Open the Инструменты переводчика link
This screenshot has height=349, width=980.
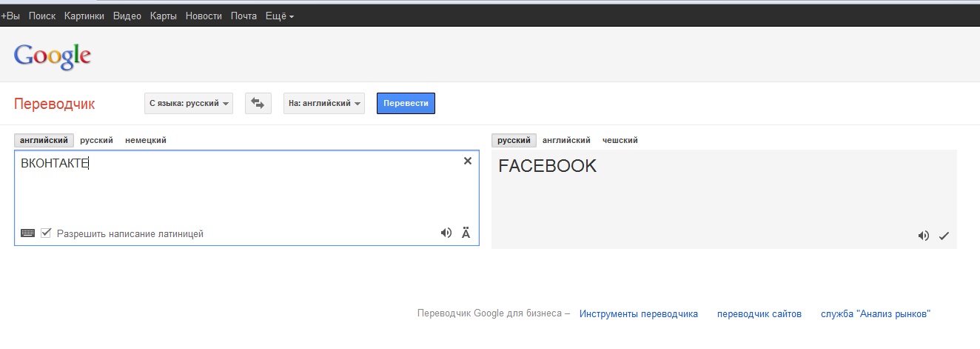[638, 314]
